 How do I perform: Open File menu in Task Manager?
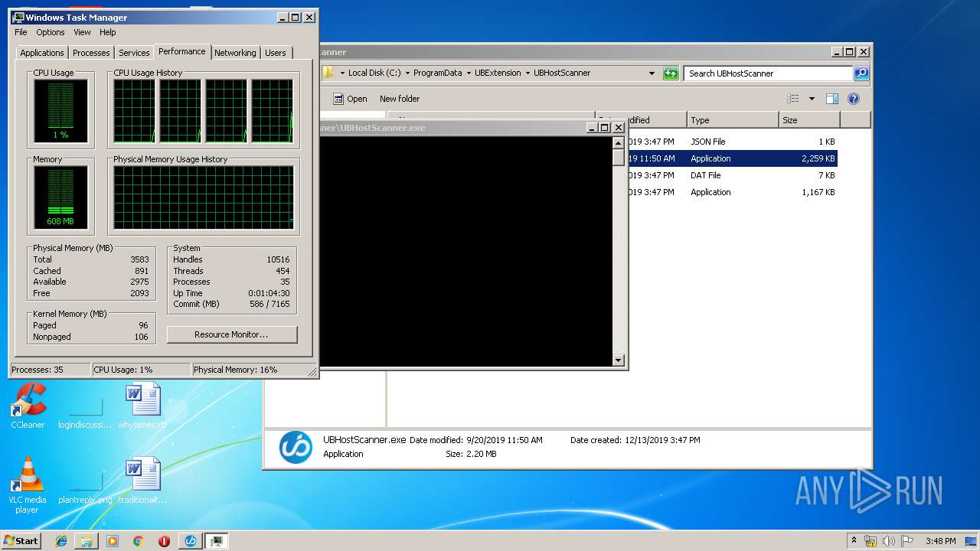coord(21,32)
